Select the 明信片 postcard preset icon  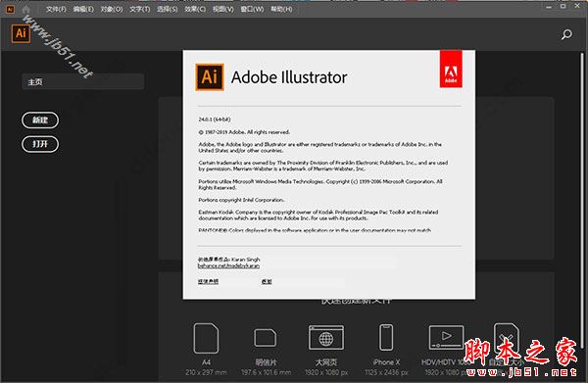pyautogui.click(x=266, y=338)
